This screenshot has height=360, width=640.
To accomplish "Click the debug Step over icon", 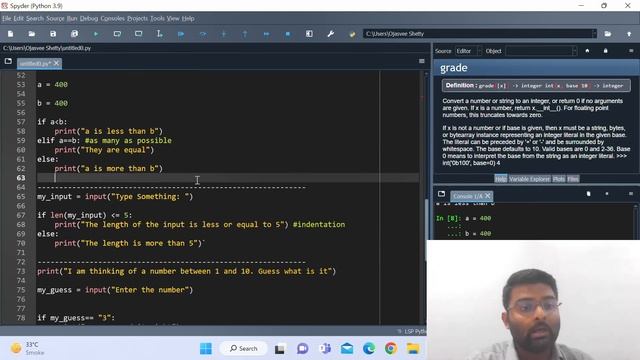I will pyautogui.click(x=202, y=34).
